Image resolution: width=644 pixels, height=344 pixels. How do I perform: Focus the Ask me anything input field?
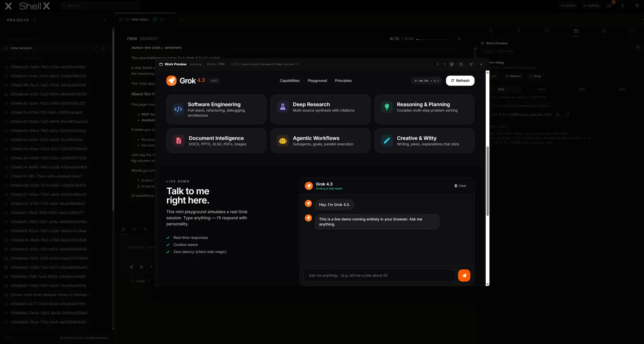[x=380, y=275]
